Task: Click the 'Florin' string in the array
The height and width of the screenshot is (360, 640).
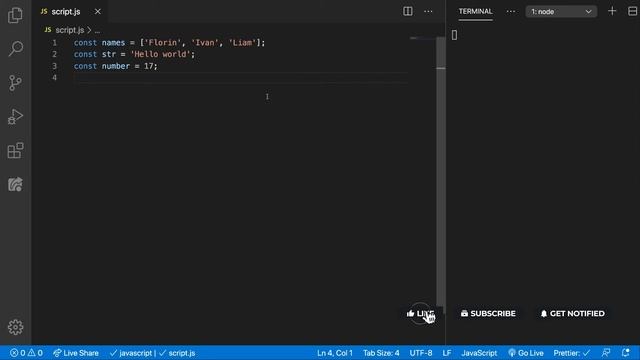Action: tap(162, 42)
